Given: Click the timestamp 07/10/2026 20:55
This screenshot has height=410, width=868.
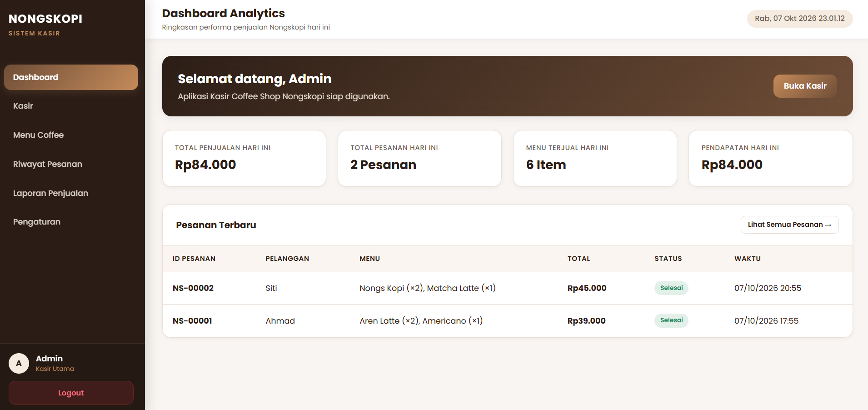Looking at the screenshot, I should (x=768, y=288).
